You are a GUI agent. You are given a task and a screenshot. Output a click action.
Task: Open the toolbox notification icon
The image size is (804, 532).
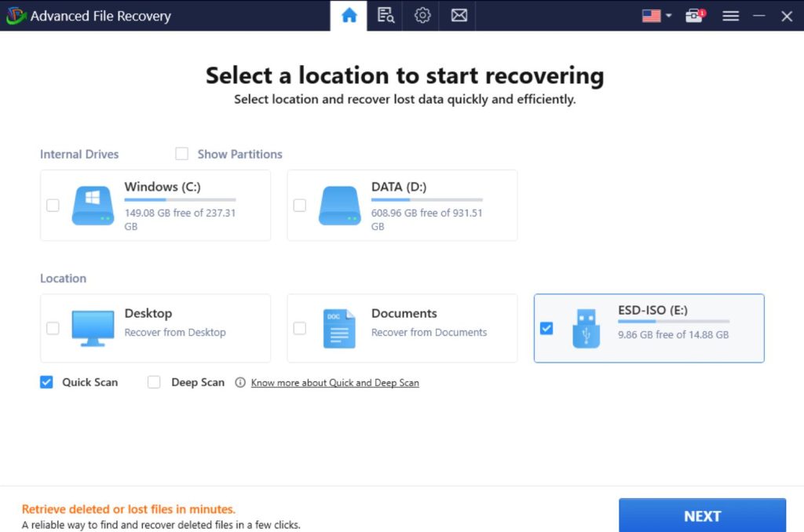click(x=695, y=16)
